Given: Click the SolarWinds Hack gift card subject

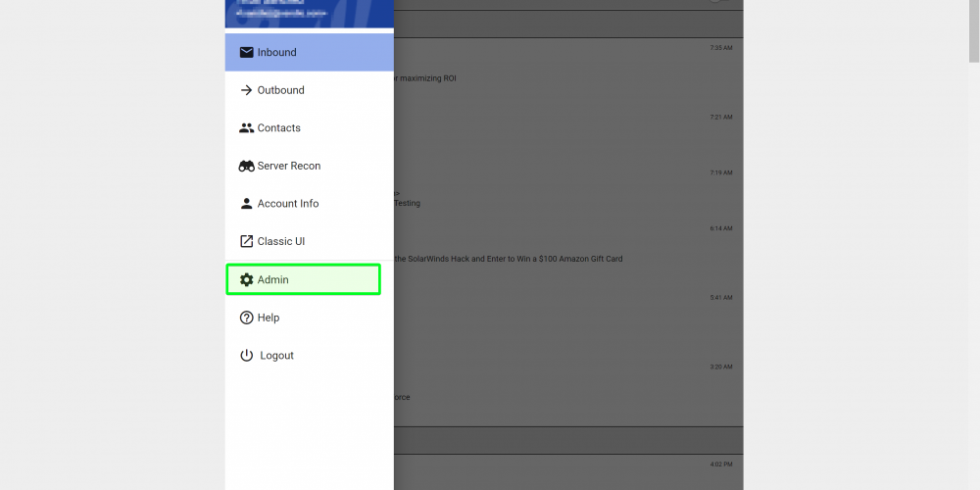Looking at the screenshot, I should [508, 259].
